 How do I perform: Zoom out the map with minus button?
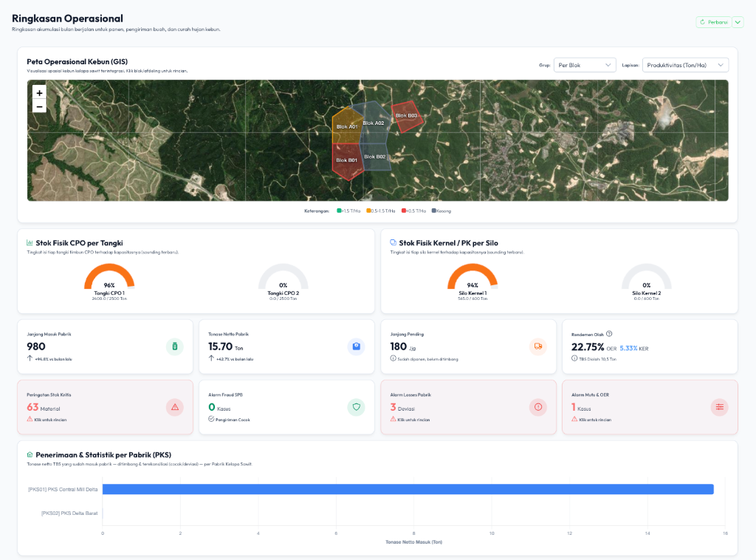click(40, 106)
